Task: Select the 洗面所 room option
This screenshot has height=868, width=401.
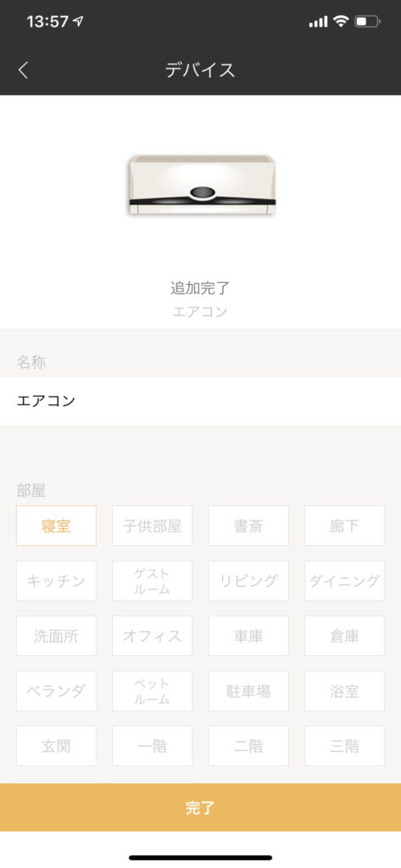Action: click(x=56, y=636)
